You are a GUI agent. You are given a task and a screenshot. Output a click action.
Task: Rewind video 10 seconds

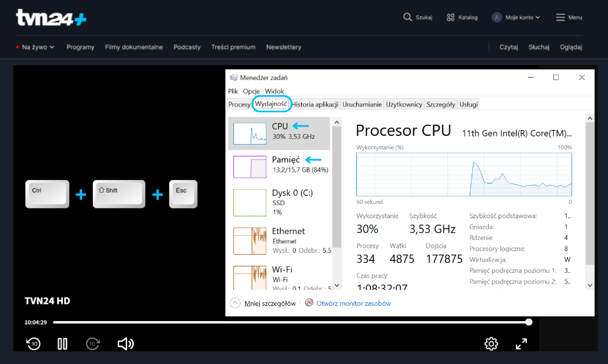34,343
